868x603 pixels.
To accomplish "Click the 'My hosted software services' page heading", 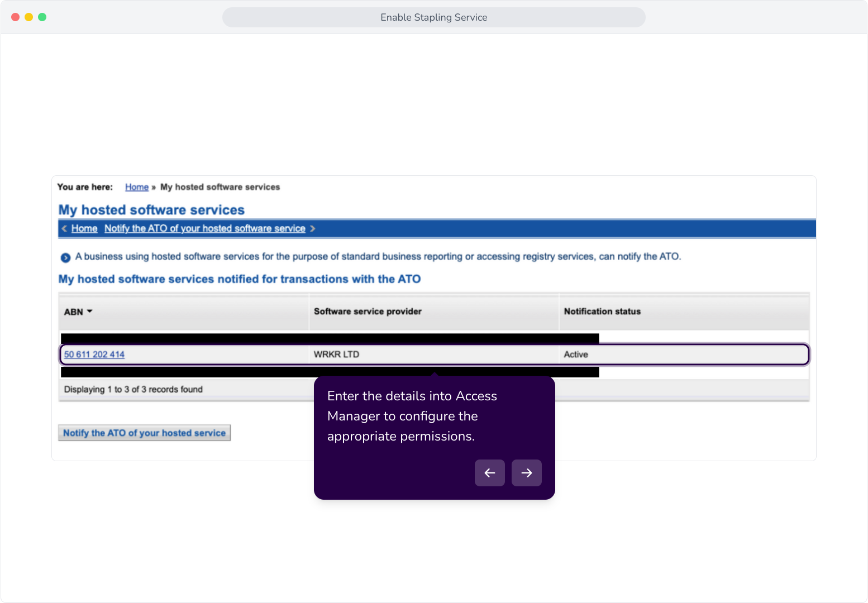I will tap(151, 210).
